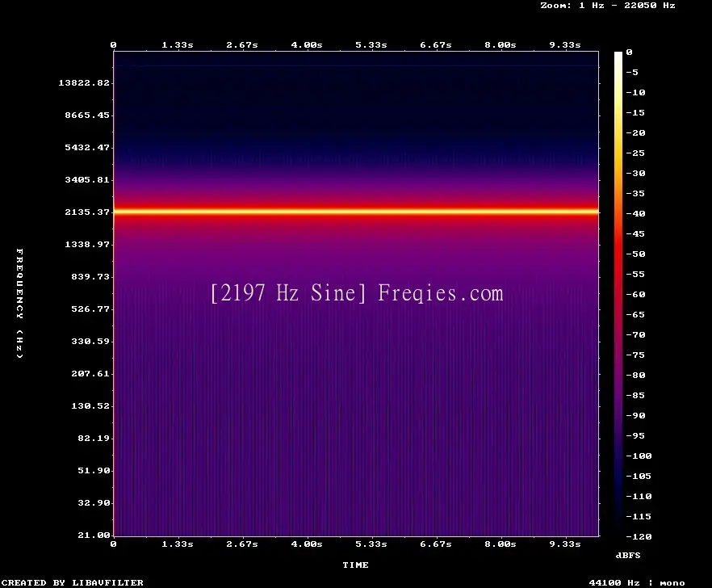This screenshot has height=588, width=712.
Task: Select the 13822.82 frequency axis label
Action: (84, 82)
